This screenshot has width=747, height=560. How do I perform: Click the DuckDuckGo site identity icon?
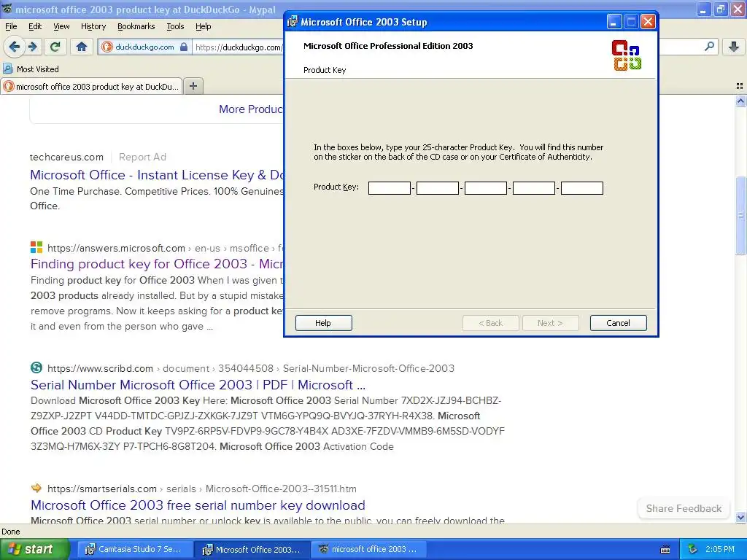coord(107,47)
